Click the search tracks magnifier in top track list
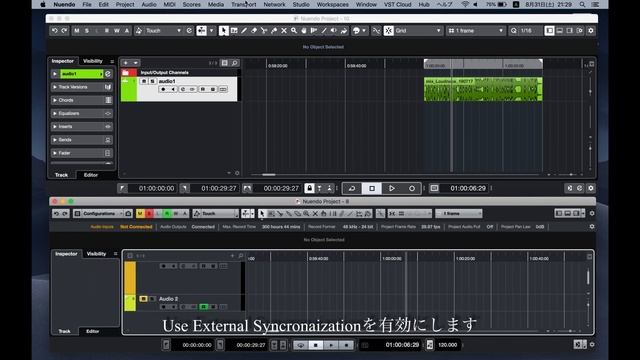 pyautogui.click(x=235, y=63)
